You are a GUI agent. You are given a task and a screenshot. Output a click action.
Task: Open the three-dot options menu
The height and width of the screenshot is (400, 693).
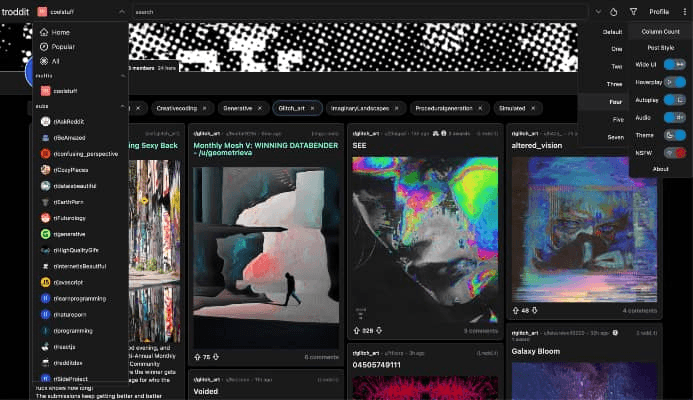[685, 12]
